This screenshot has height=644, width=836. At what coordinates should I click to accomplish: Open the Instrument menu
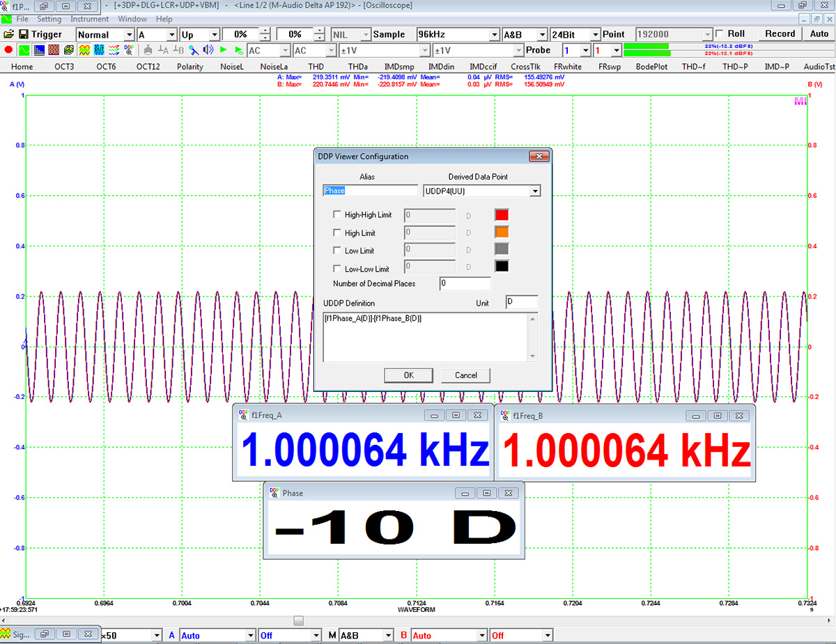[91, 19]
